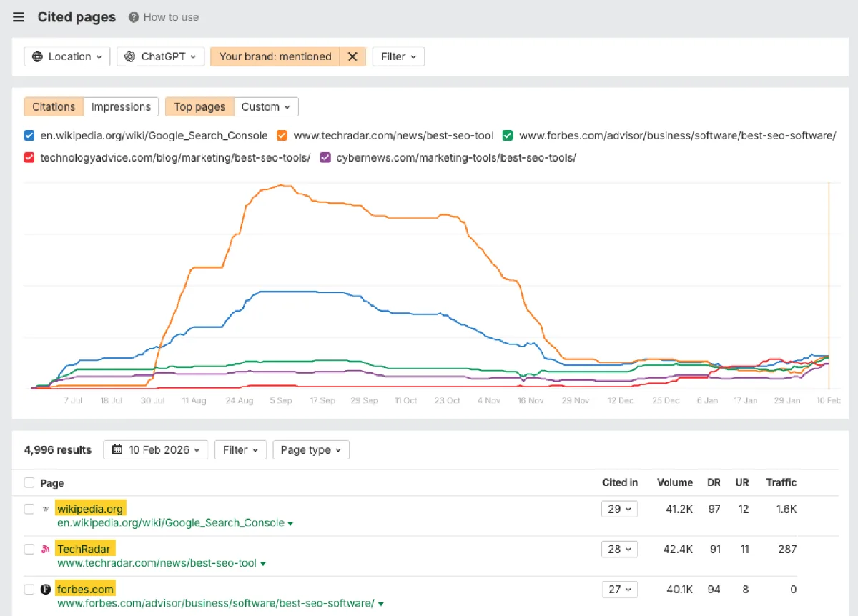This screenshot has width=858, height=616.
Task: Tick the select-all Page header checkbox
Action: [x=29, y=483]
